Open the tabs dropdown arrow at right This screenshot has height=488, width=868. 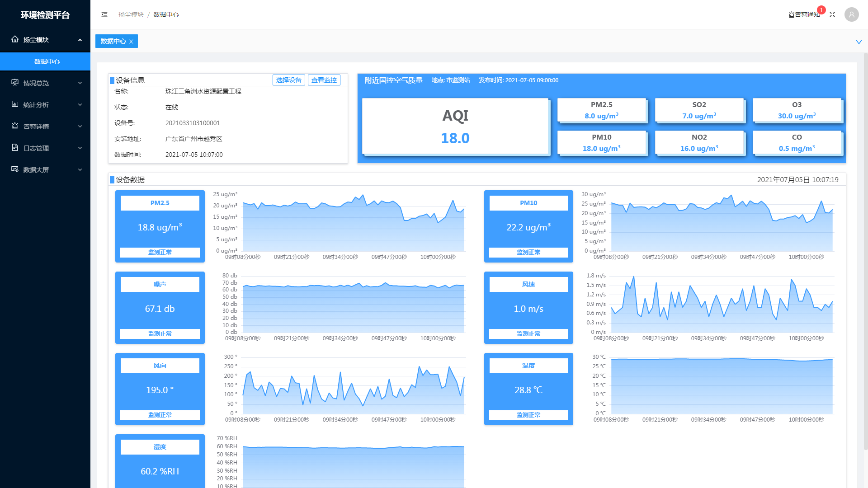point(859,42)
